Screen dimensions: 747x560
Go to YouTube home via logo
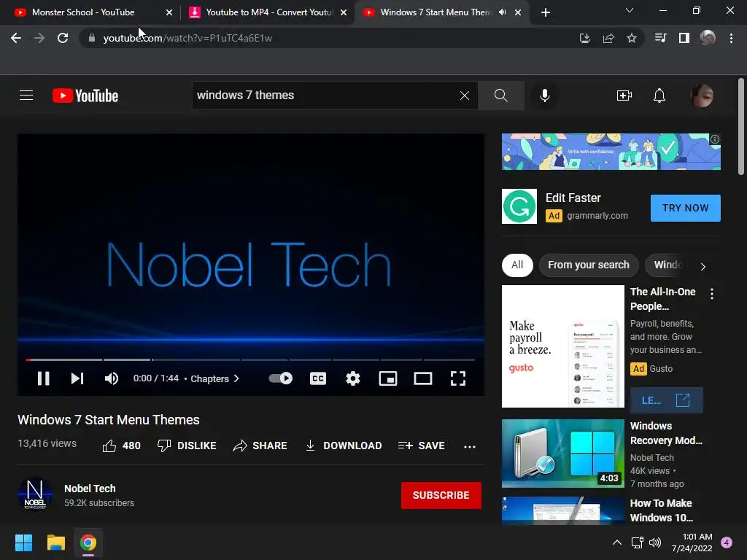[x=85, y=96]
